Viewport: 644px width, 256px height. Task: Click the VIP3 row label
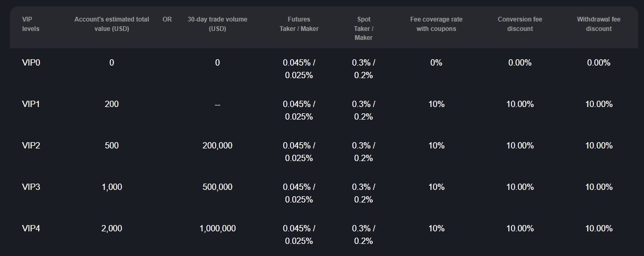point(31,187)
